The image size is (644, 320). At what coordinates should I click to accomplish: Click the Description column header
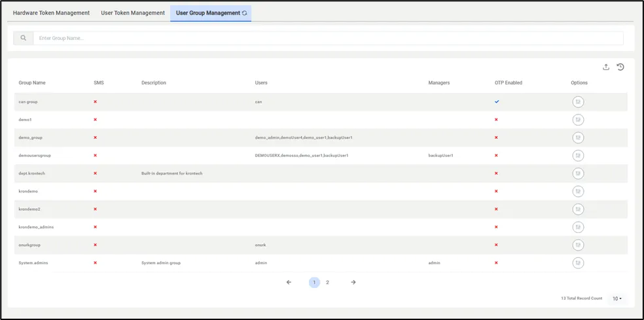[x=154, y=82]
